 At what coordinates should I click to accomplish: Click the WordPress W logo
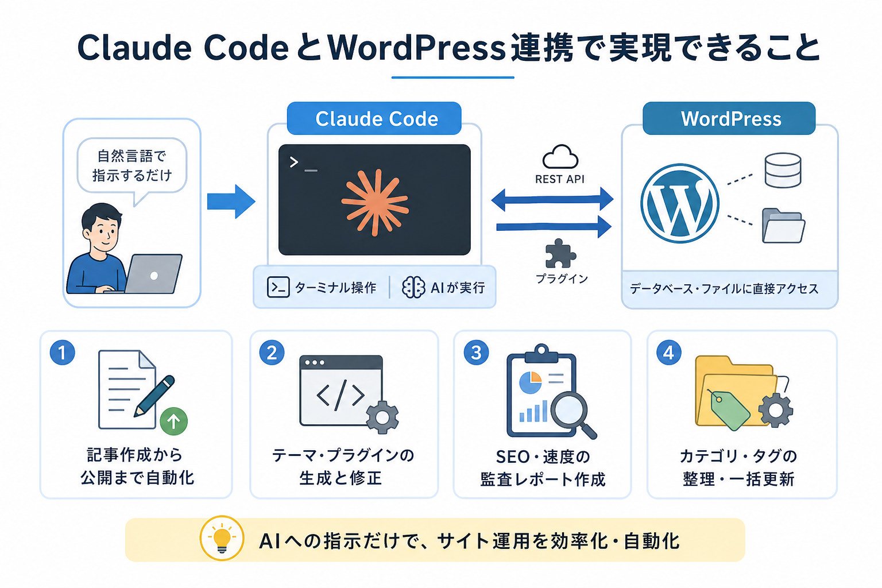click(680, 203)
